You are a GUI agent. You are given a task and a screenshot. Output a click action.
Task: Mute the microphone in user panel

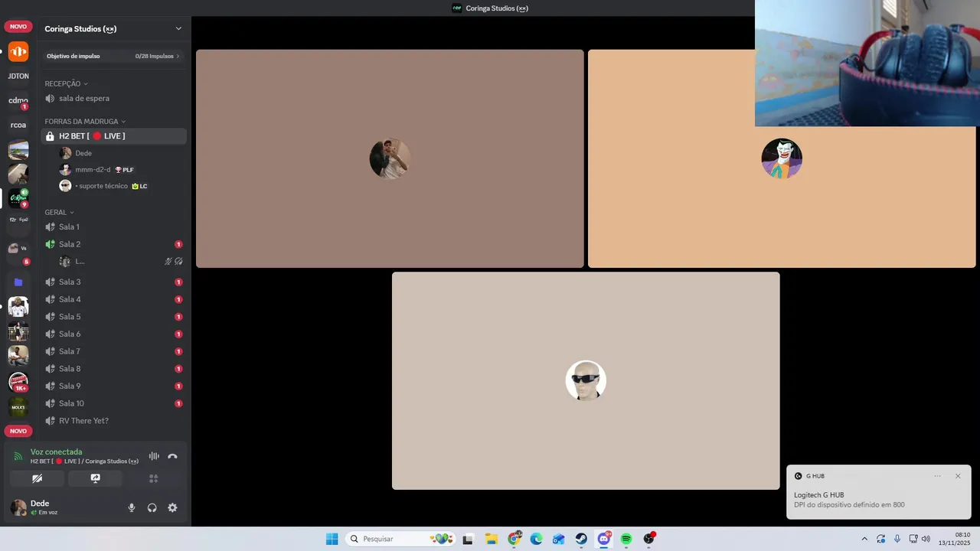point(132,507)
